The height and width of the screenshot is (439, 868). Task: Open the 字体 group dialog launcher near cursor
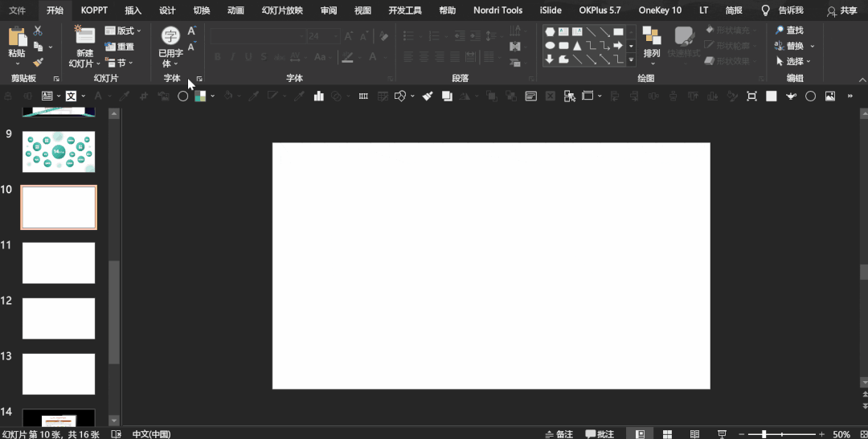[x=199, y=79]
